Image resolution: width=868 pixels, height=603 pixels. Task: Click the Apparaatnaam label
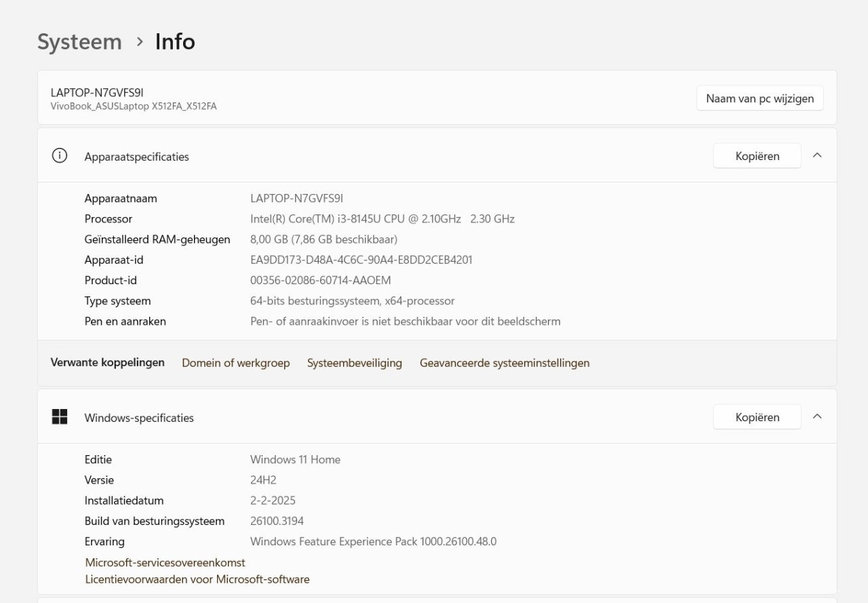tap(121, 199)
